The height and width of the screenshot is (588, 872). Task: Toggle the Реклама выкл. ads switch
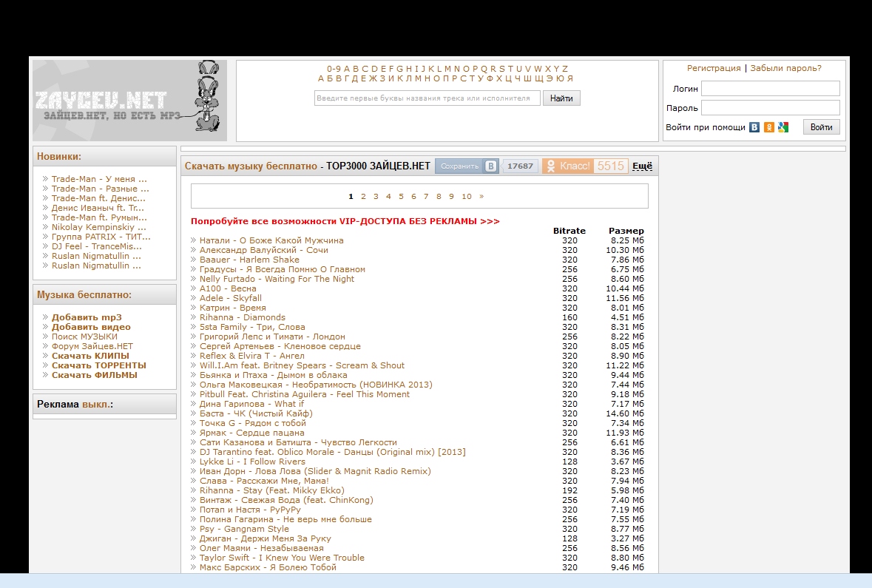(97, 405)
